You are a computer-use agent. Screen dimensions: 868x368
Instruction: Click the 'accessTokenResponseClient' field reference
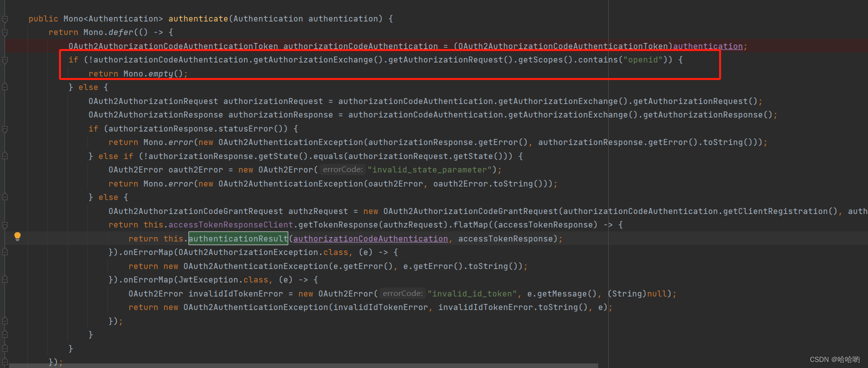230,225
